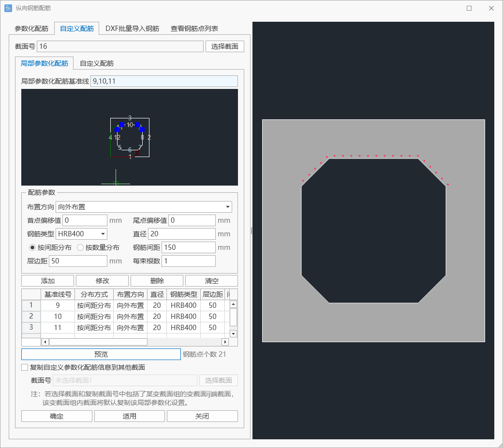Image resolution: width=503 pixels, height=448 pixels.
Task: Open DXF批量导入钢筋 tab
Action: (132, 29)
